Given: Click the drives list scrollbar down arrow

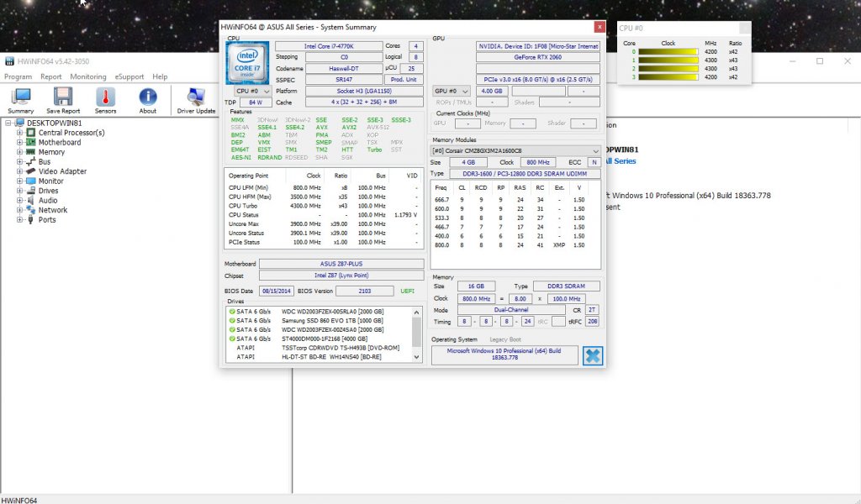Looking at the screenshot, I should point(416,357).
